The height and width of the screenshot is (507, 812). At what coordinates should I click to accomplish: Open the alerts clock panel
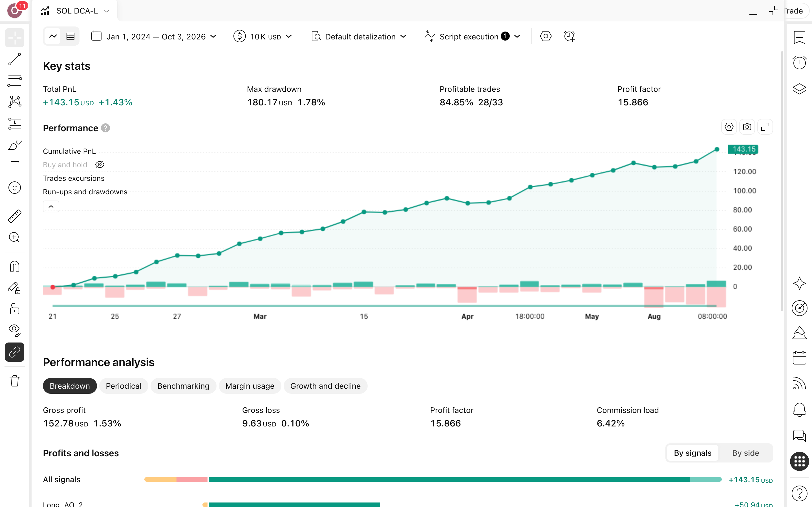(799, 63)
